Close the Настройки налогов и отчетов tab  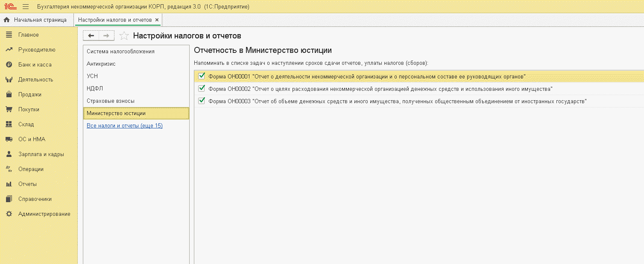[x=157, y=20]
